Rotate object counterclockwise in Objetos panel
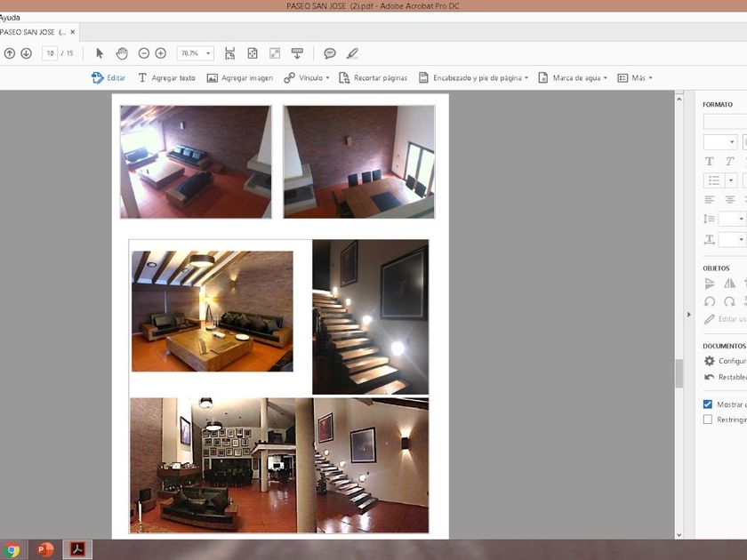747x560 pixels. (x=710, y=301)
